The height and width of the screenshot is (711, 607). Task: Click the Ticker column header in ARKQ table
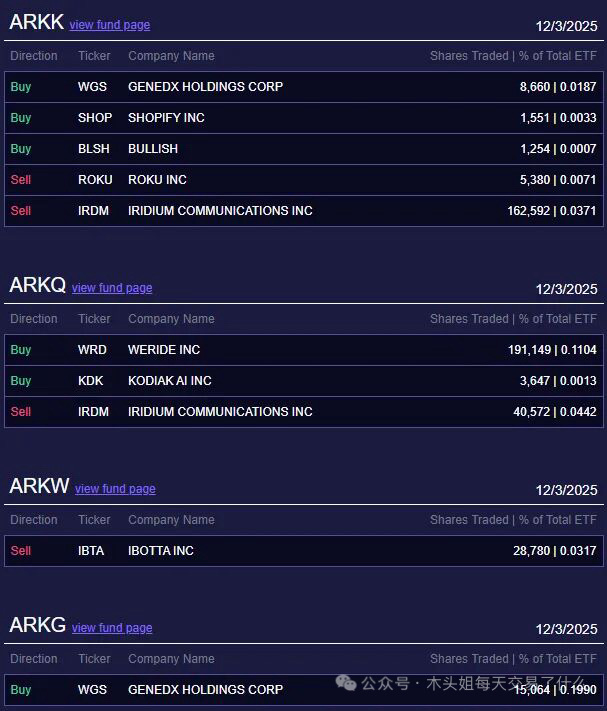94,319
